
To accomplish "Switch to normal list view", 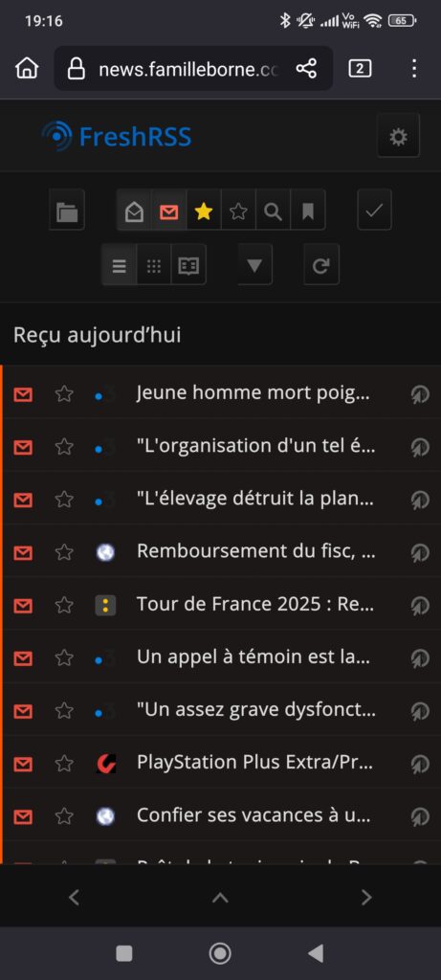I will pyautogui.click(x=119, y=264).
